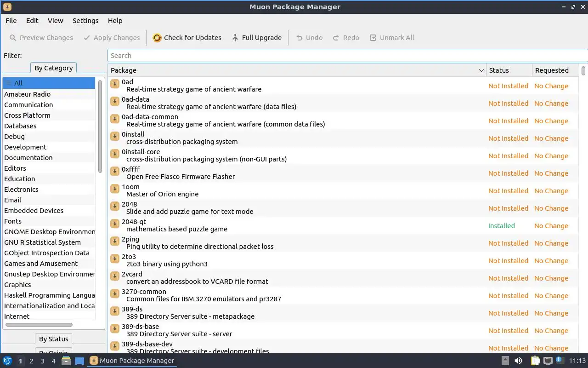Viewport: 588px width, 368px height.
Task: Select the Databases category
Action: click(49, 126)
